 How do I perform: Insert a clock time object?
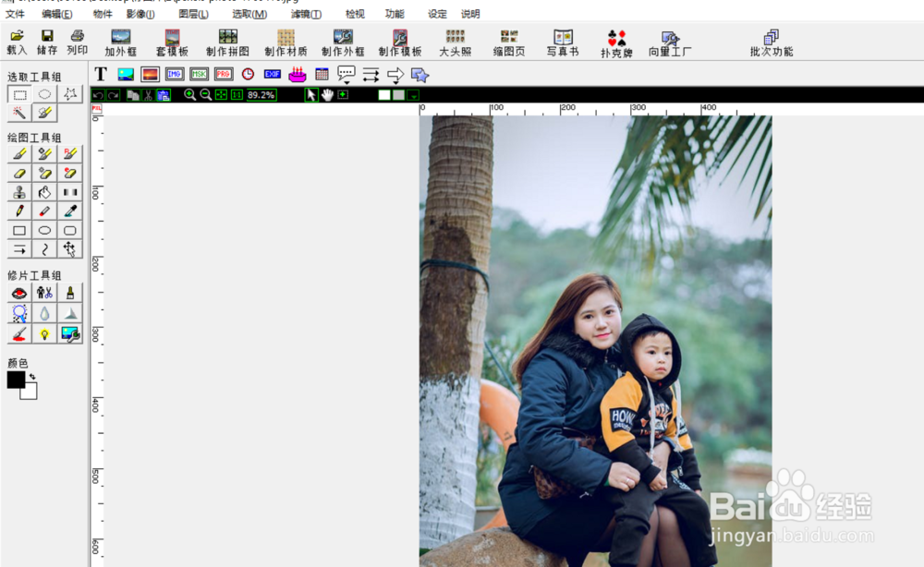coord(248,74)
